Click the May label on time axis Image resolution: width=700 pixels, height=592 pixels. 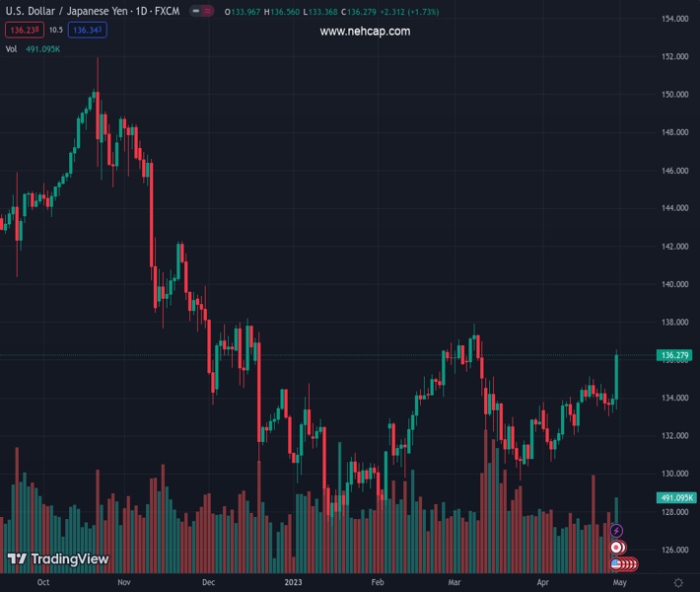619,582
